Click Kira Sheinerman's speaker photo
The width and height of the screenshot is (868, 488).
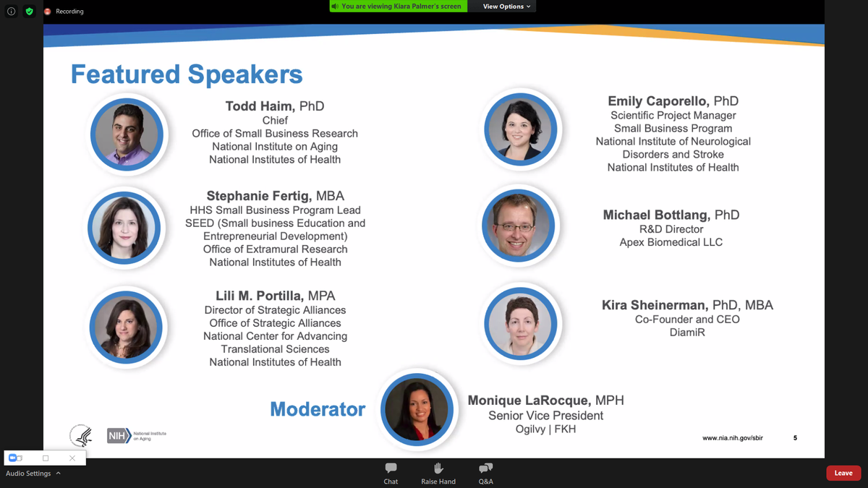521,322
